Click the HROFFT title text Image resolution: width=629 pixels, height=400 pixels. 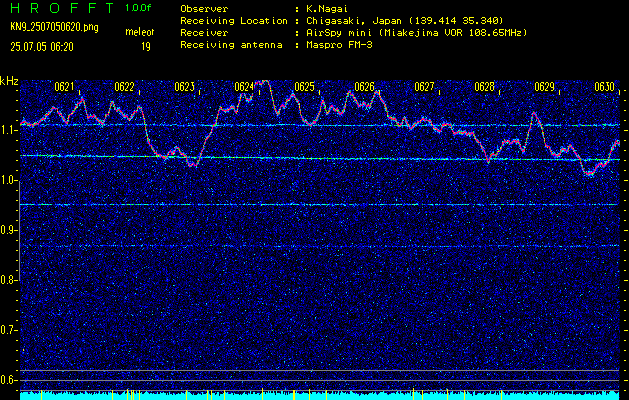click(x=62, y=8)
